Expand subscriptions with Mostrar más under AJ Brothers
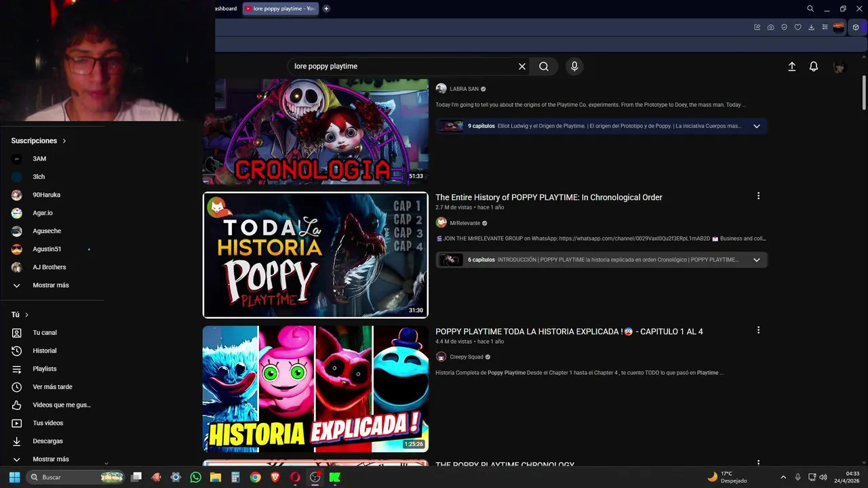Viewport: 868px width, 488px height. pyautogui.click(x=52, y=285)
